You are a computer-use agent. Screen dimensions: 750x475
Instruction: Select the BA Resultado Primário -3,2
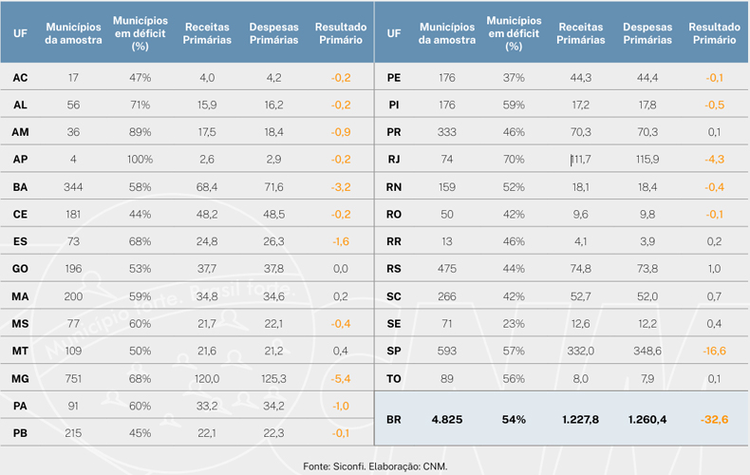point(341,187)
